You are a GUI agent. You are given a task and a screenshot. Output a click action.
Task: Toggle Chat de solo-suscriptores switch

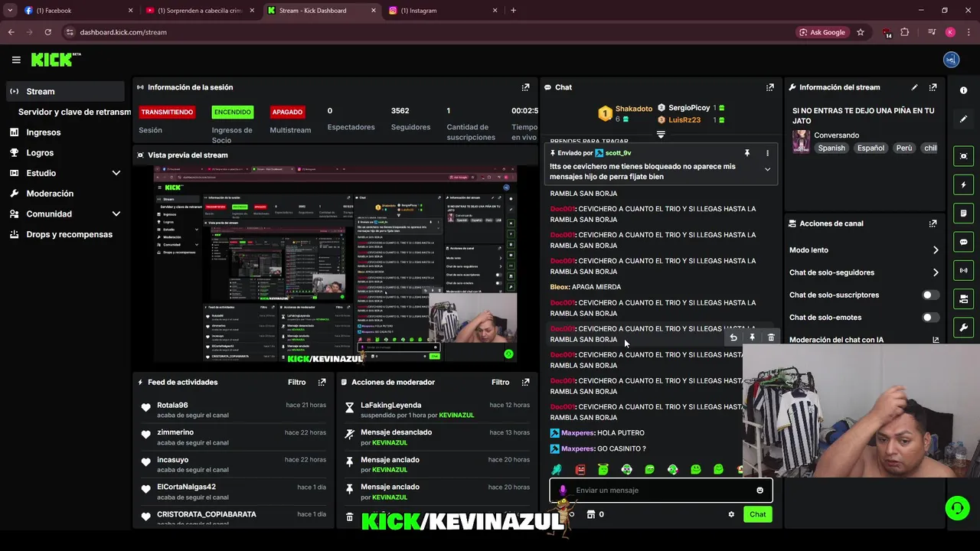click(930, 295)
